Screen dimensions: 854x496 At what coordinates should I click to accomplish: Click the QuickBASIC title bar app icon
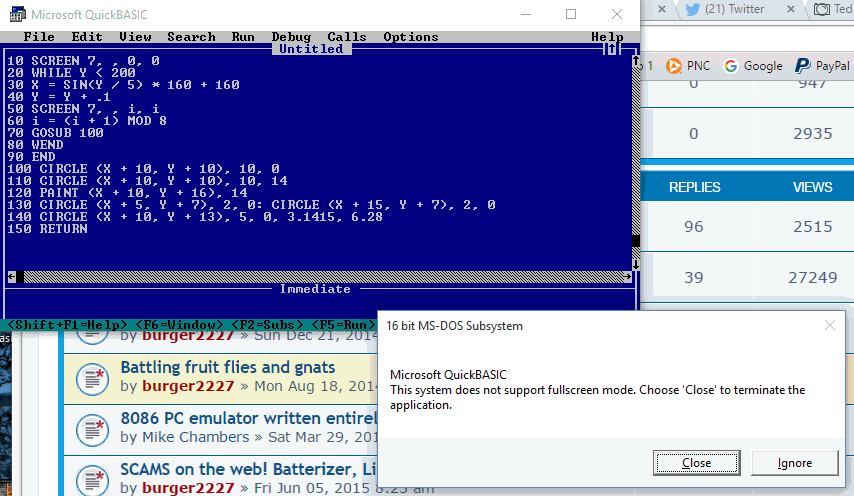[17, 14]
